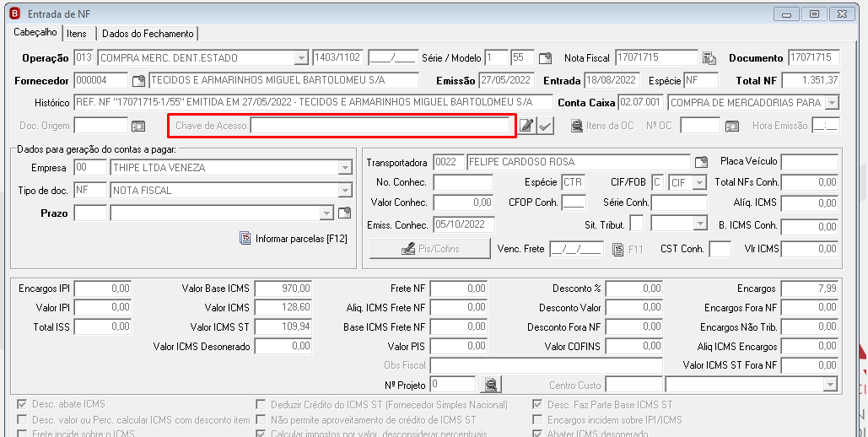Viewport: 868px width, 437px height.
Task: Click the Nº Projeto field
Action: pos(453,385)
